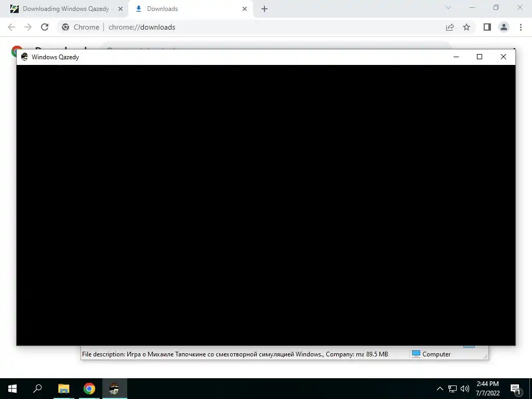Open File Explorer from the taskbar

click(x=63, y=389)
